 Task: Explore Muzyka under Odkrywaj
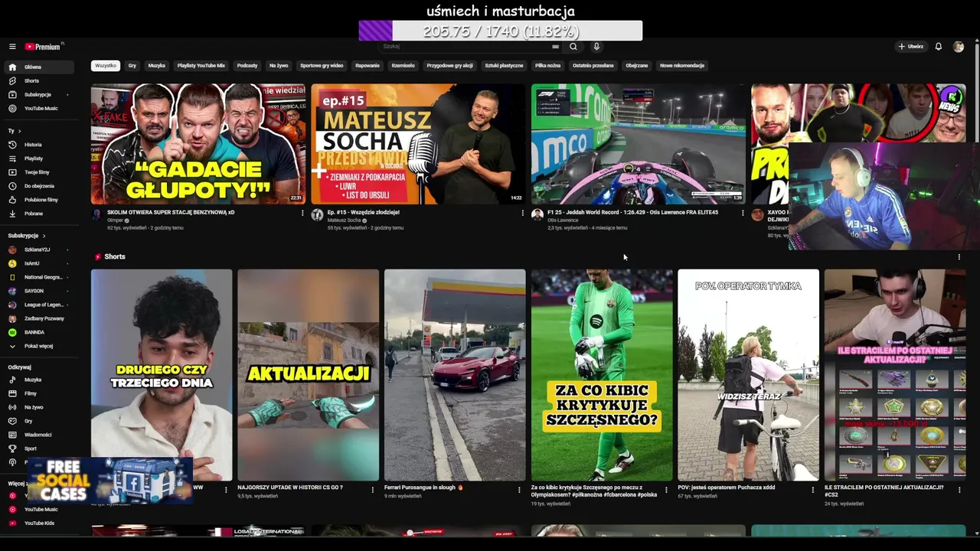point(38,380)
